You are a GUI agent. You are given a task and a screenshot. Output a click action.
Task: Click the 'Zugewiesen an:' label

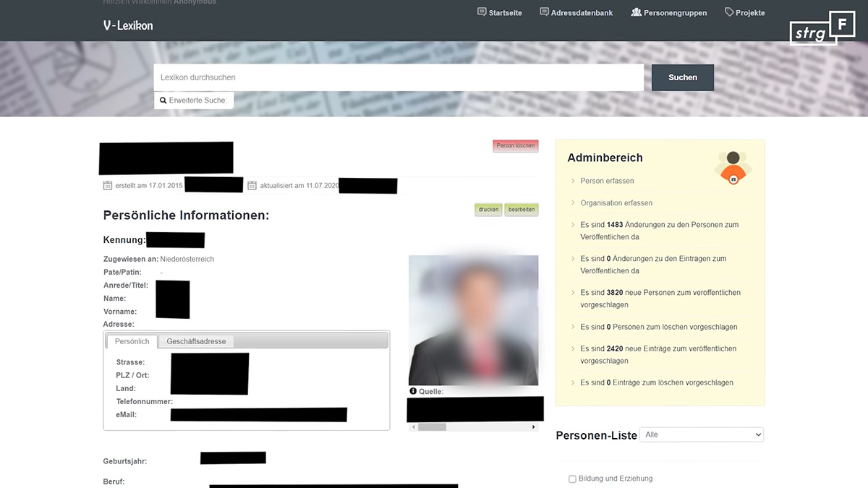(131, 259)
